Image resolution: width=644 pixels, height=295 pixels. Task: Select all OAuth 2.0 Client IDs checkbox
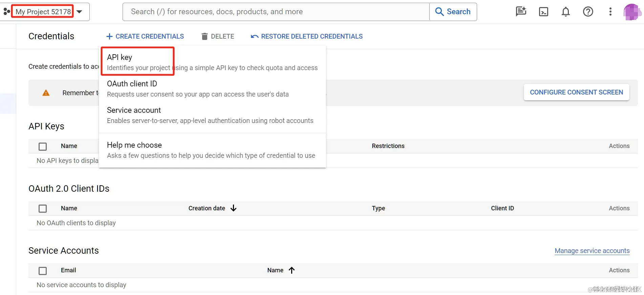point(43,209)
